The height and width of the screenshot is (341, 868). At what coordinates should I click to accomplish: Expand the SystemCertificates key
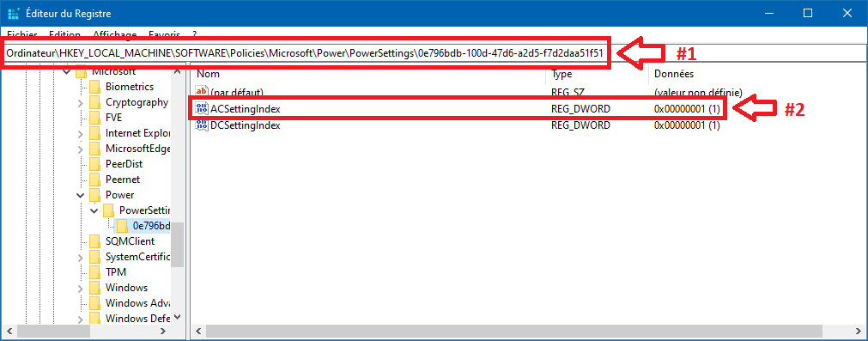[x=81, y=258]
